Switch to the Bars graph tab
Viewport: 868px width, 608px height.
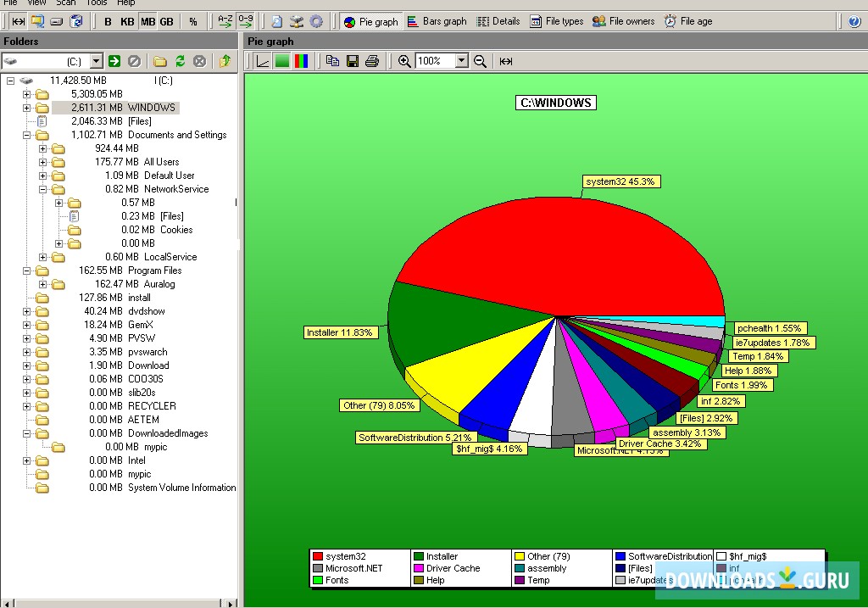(x=437, y=21)
